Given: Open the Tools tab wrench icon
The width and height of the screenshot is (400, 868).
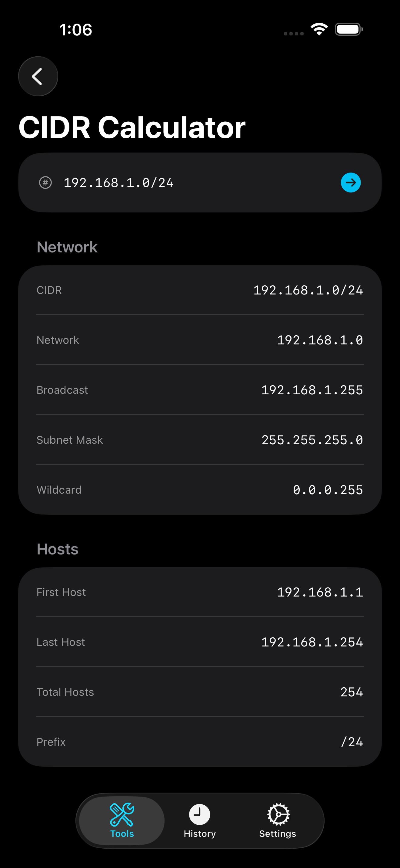Looking at the screenshot, I should [122, 814].
